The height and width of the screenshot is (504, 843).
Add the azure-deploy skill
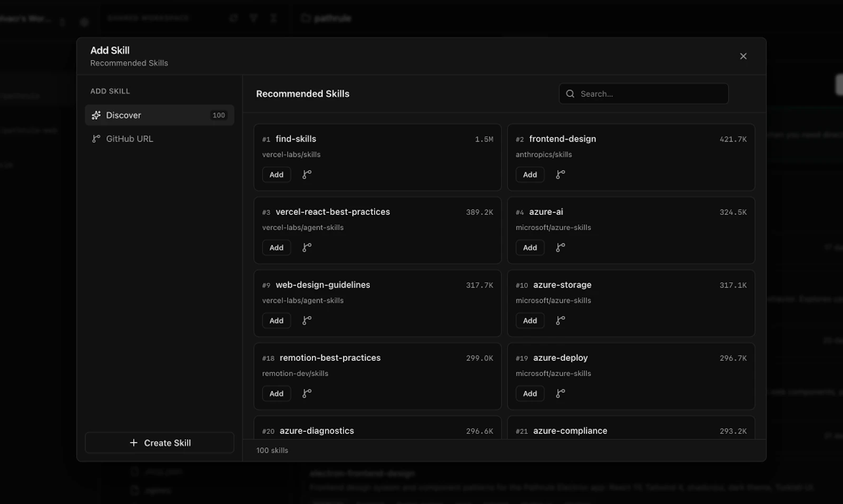(530, 393)
